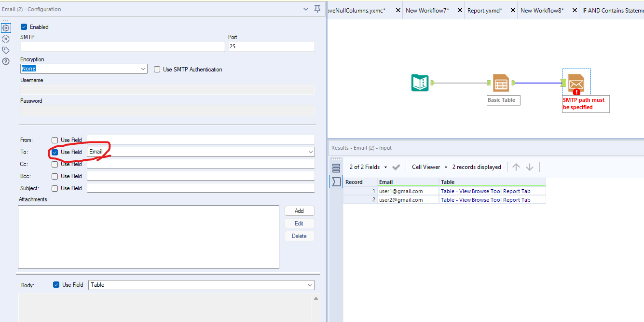
Task: Click the data summary icon in Results panel
Action: (336, 182)
